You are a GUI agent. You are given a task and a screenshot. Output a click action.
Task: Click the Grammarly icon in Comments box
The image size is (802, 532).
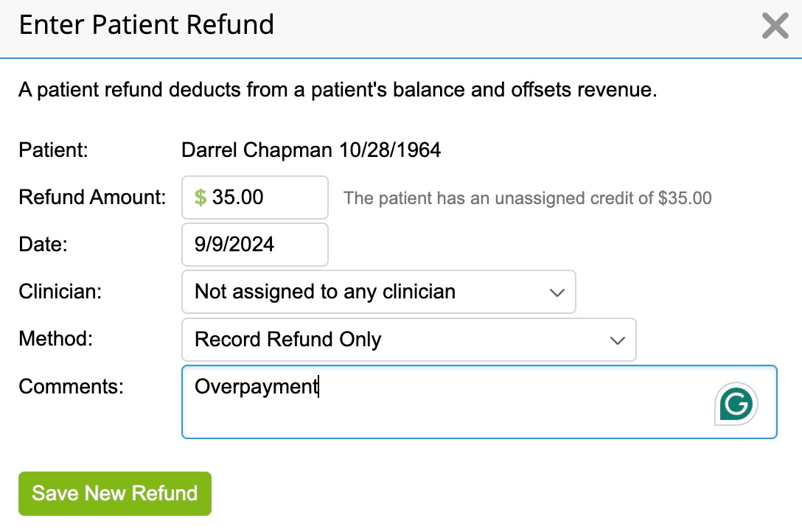[736, 405]
